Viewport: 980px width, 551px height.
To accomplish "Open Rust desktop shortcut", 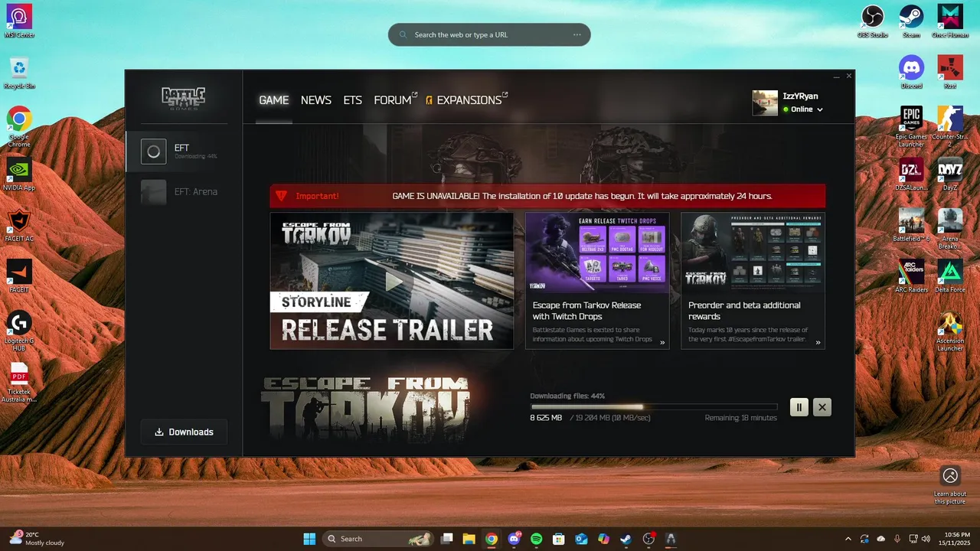I will pyautogui.click(x=950, y=73).
